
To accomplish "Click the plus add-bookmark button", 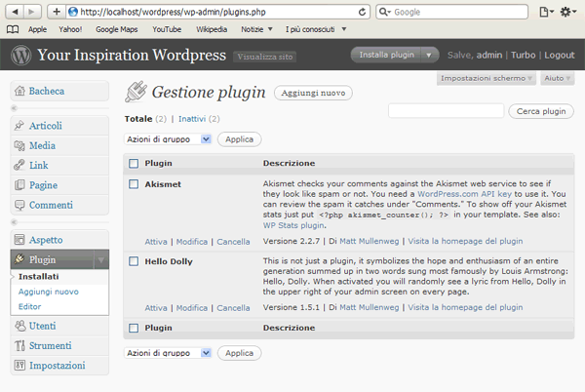I will click(57, 12).
